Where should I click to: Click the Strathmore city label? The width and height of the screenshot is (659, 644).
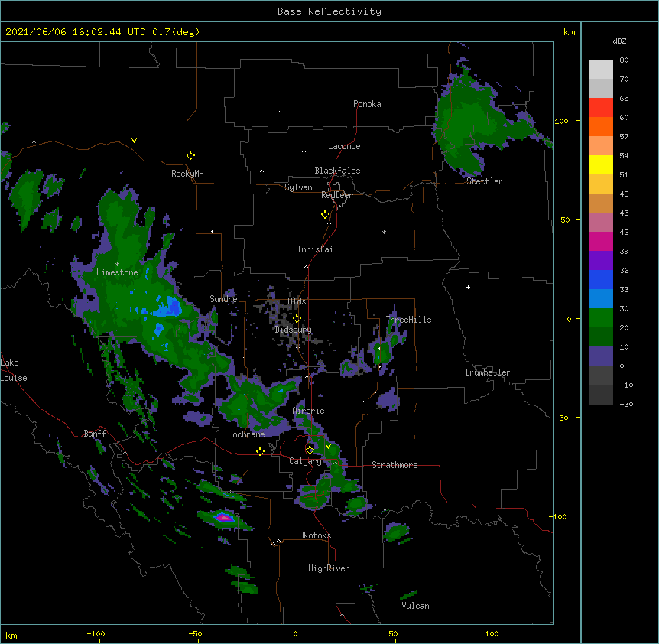click(394, 465)
